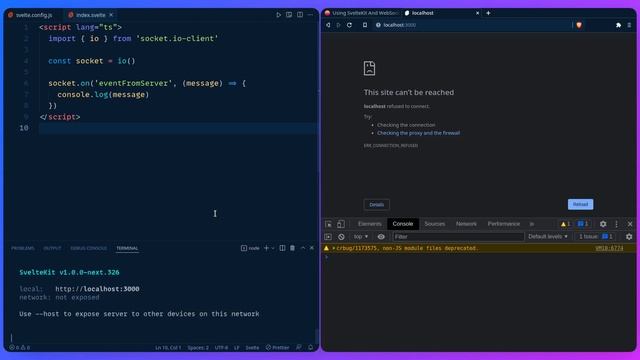Click the http://localhost:3000 link in terminal
Image resolution: width=640 pixels, height=360 pixels.
click(x=97, y=289)
